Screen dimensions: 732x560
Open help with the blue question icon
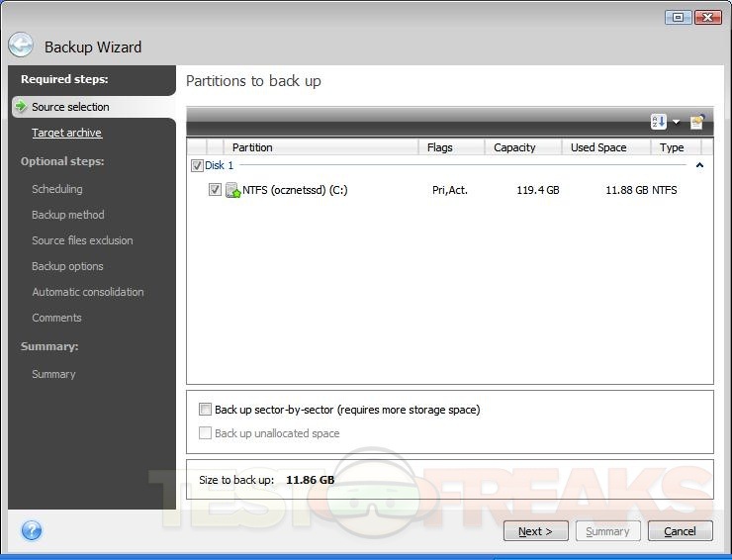[32, 530]
